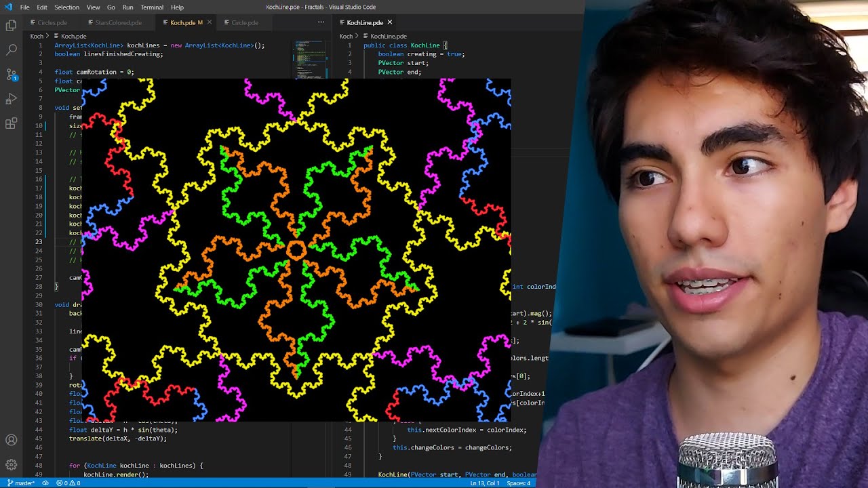Open the Help menu
This screenshot has height=488, width=868.
pyautogui.click(x=177, y=7)
